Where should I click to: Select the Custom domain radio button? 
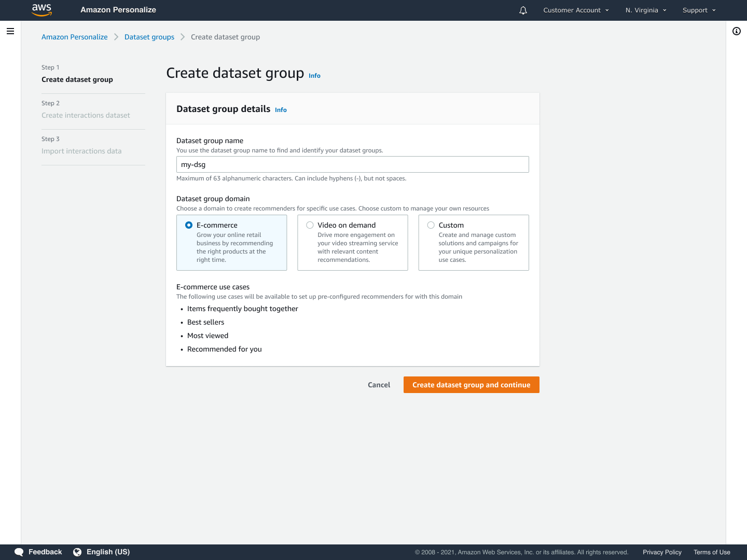point(431,225)
